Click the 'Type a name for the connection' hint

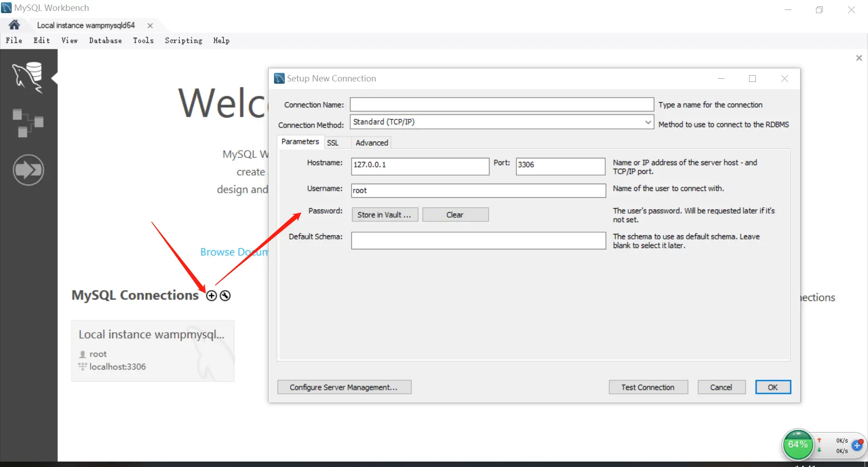710,105
